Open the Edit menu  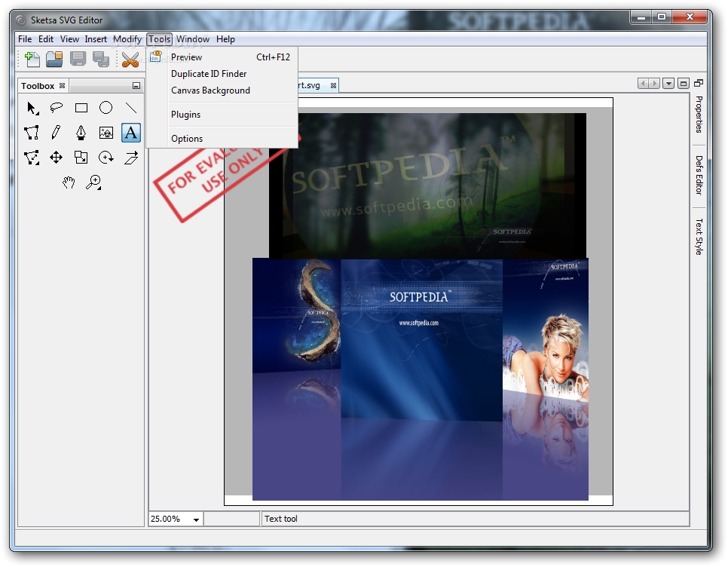click(45, 39)
